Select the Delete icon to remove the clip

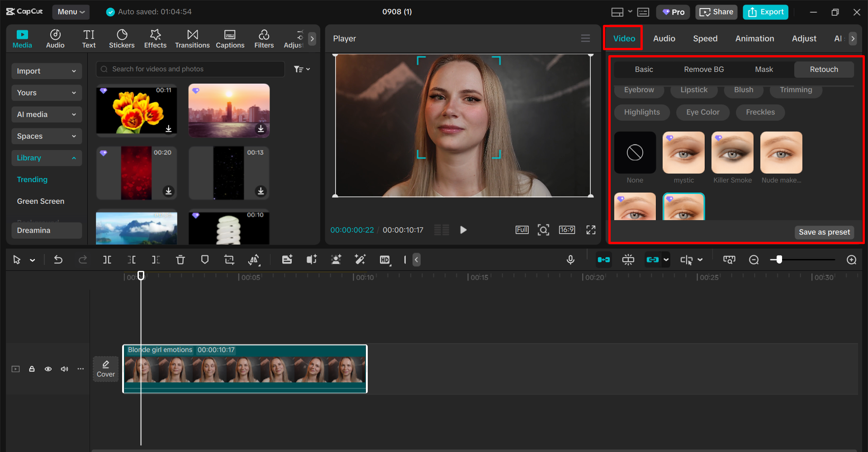coord(180,259)
